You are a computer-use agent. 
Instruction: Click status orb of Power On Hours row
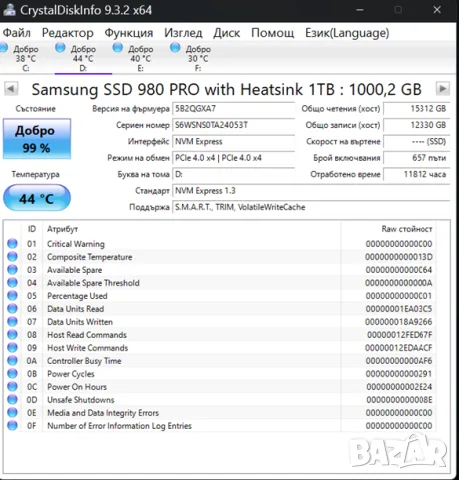[x=12, y=387]
